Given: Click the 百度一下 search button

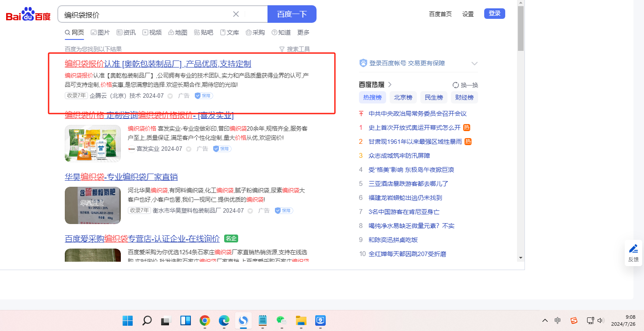Looking at the screenshot, I should 292,14.
